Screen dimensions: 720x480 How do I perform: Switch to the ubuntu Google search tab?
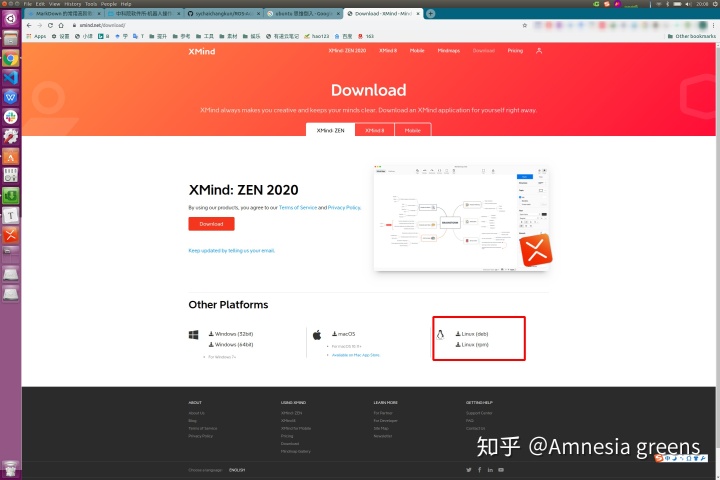(x=303, y=14)
